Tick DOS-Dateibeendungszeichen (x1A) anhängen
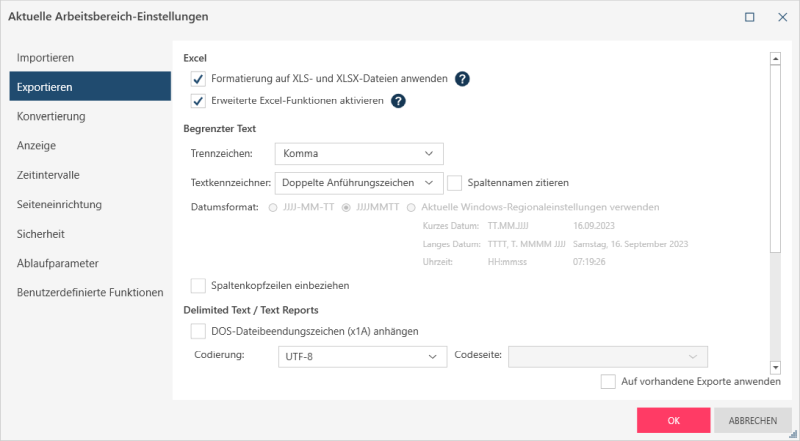The width and height of the screenshot is (800, 441). click(198, 331)
